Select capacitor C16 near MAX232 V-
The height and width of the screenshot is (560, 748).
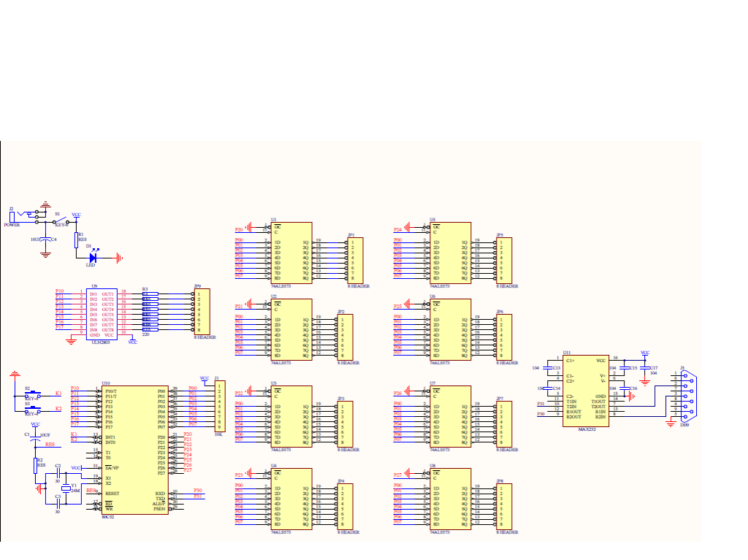pyautogui.click(x=625, y=388)
